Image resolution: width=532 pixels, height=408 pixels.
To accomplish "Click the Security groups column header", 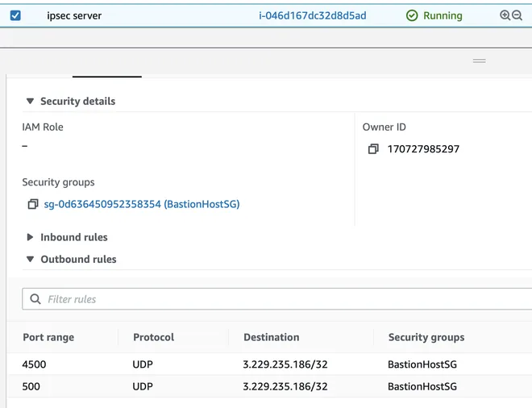I will pos(426,337).
